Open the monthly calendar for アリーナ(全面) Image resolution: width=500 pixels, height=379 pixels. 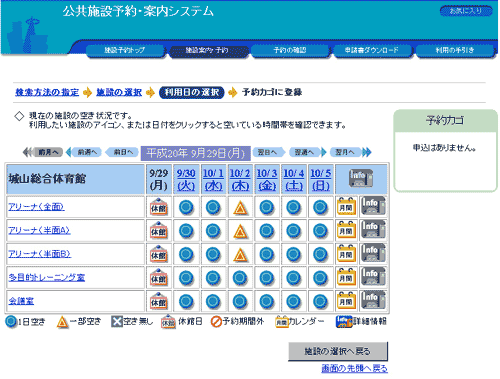pyautogui.click(x=346, y=206)
